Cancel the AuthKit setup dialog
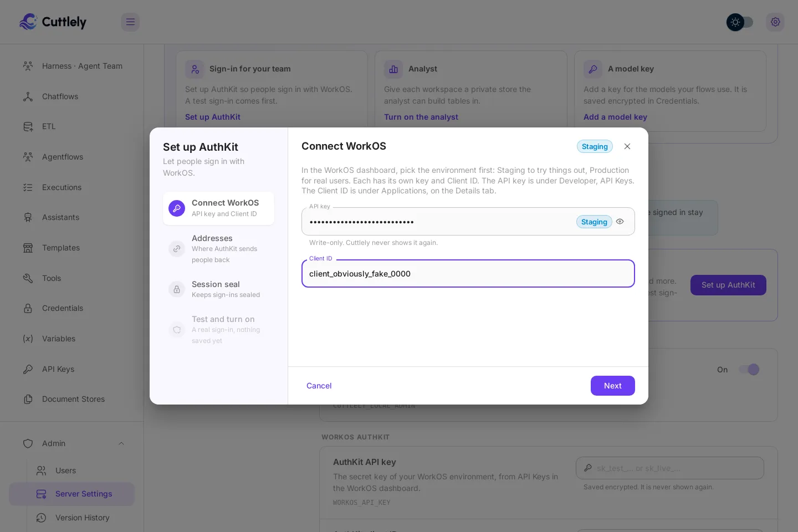The image size is (798, 532). (319, 386)
